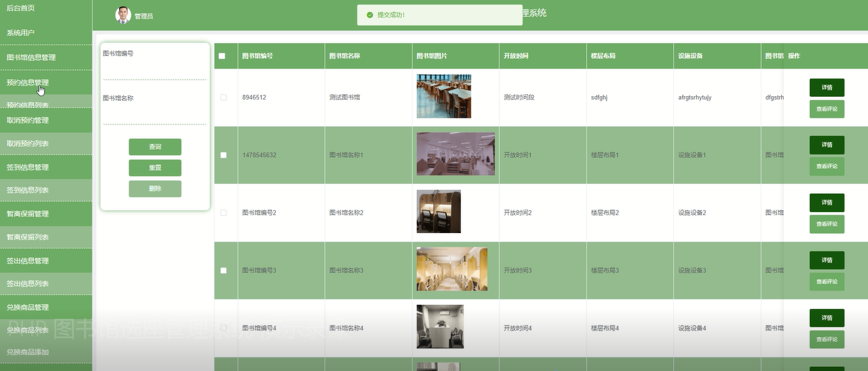
Task: Click the administrator avatar picture
Action: tap(123, 15)
